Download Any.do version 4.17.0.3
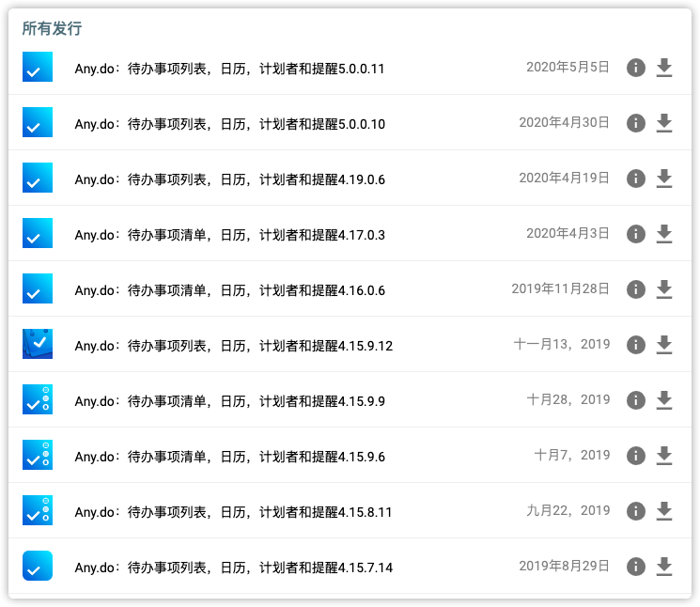Screen dimensions: 700x607 point(664,234)
